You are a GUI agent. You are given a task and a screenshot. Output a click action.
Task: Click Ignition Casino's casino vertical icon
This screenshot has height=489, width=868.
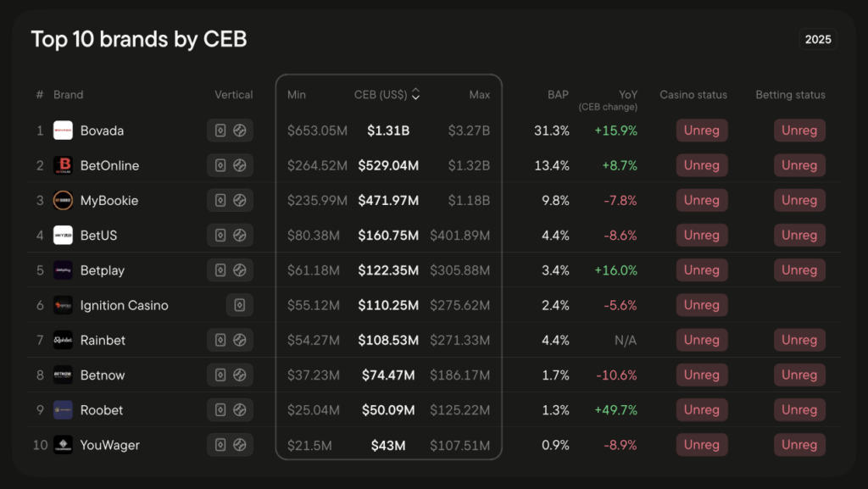click(240, 305)
